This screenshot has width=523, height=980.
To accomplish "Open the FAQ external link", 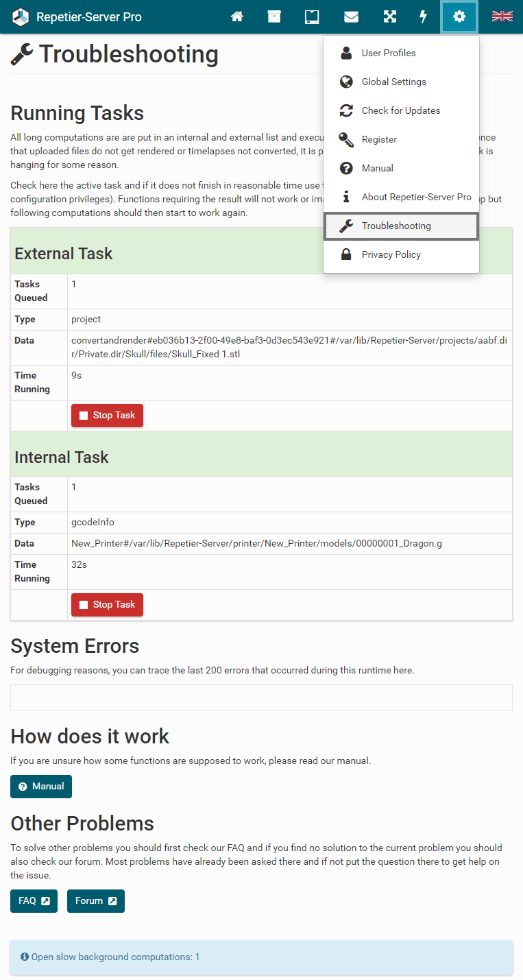I will pyautogui.click(x=34, y=901).
